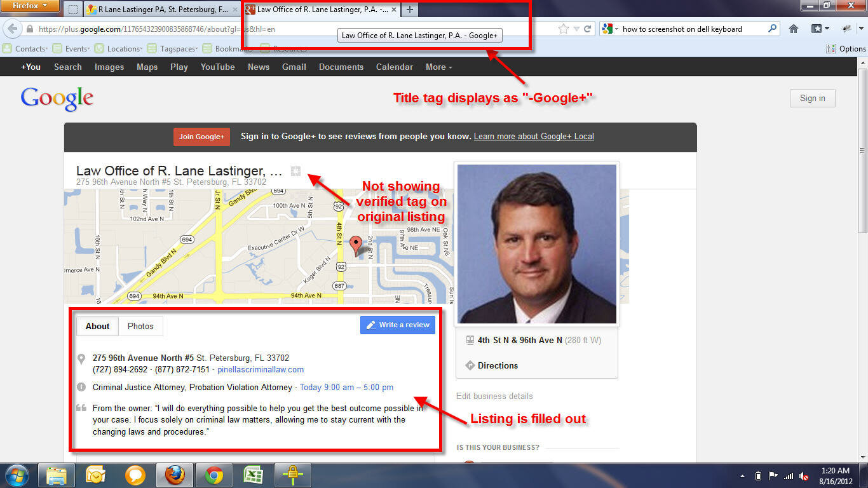Open Options in the bookmarks toolbar

click(x=846, y=48)
